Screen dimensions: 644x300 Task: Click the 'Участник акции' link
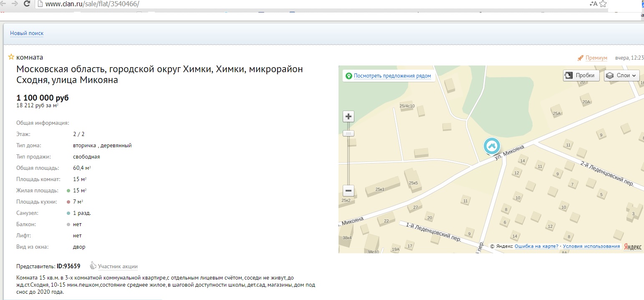pos(118,266)
